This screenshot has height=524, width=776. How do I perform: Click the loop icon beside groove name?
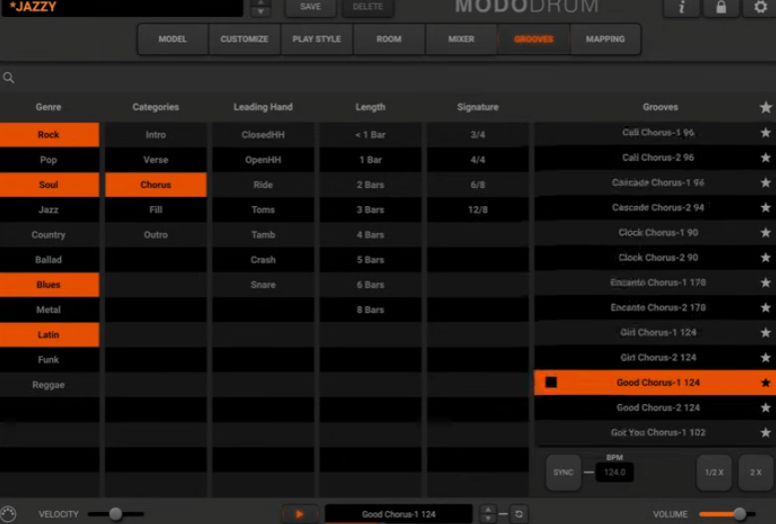(518, 514)
